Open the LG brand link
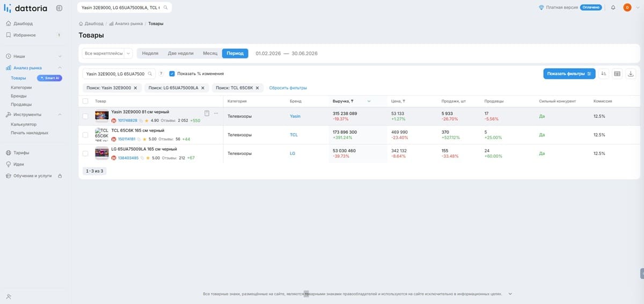Viewport: 644px width, 304px height. tap(292, 153)
